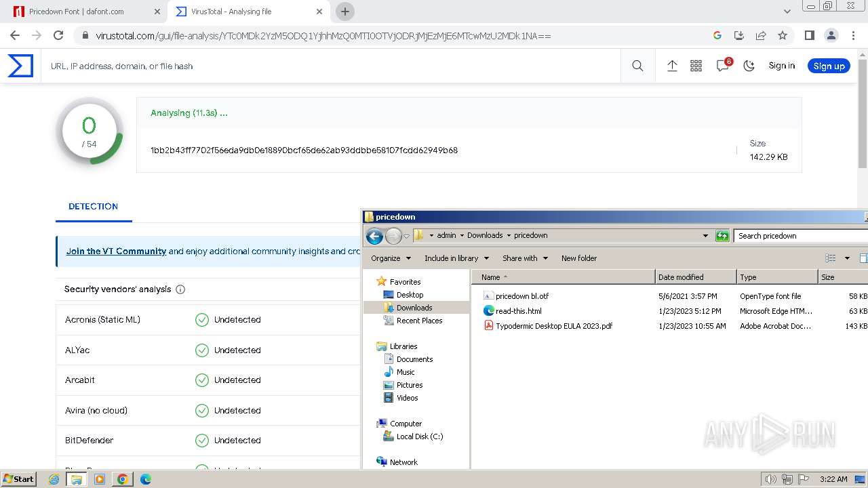Open the apps grid icon
This screenshot has width=868, height=488.
[x=696, y=66]
